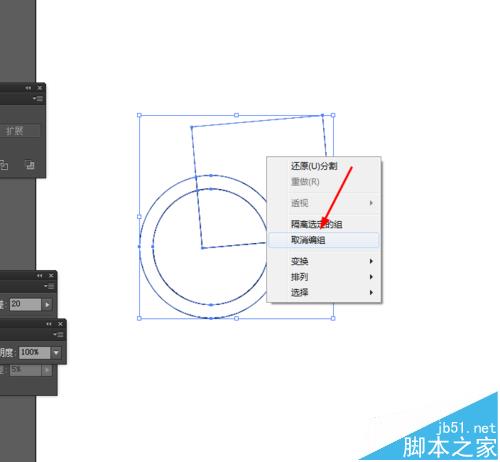Close the opacity 100% panel
The image size is (500, 462).
[60, 324]
